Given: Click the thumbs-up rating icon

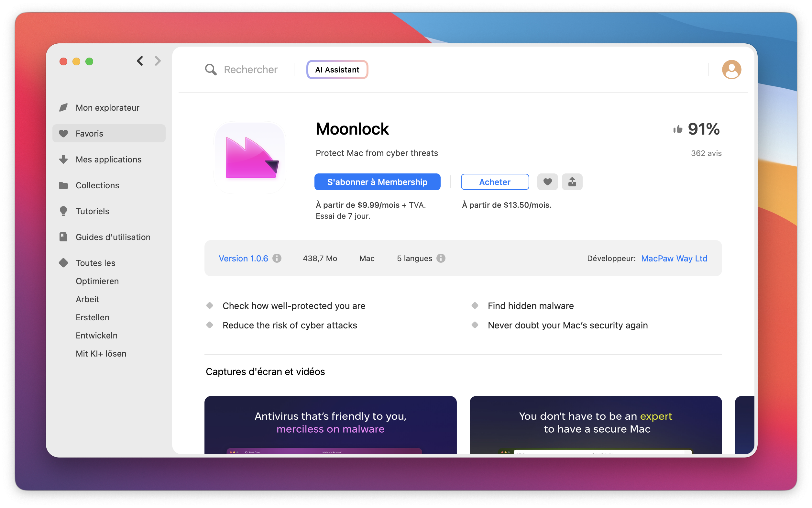Looking at the screenshot, I should (677, 129).
